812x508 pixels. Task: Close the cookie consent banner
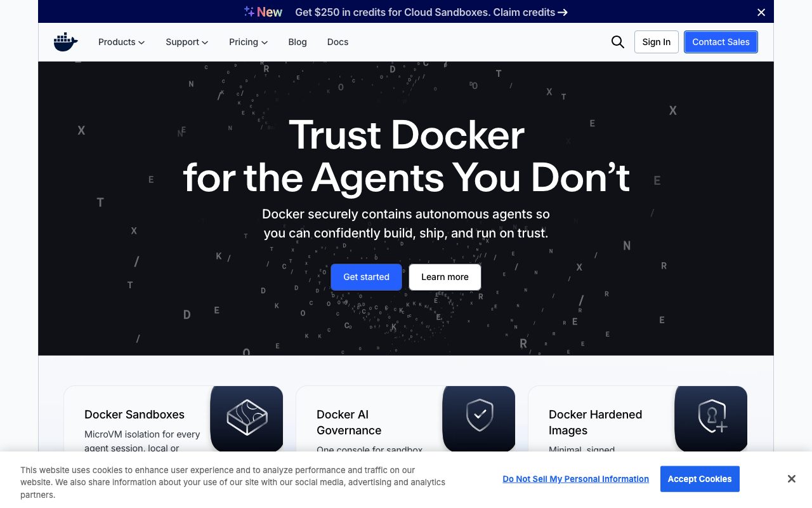pos(791,479)
